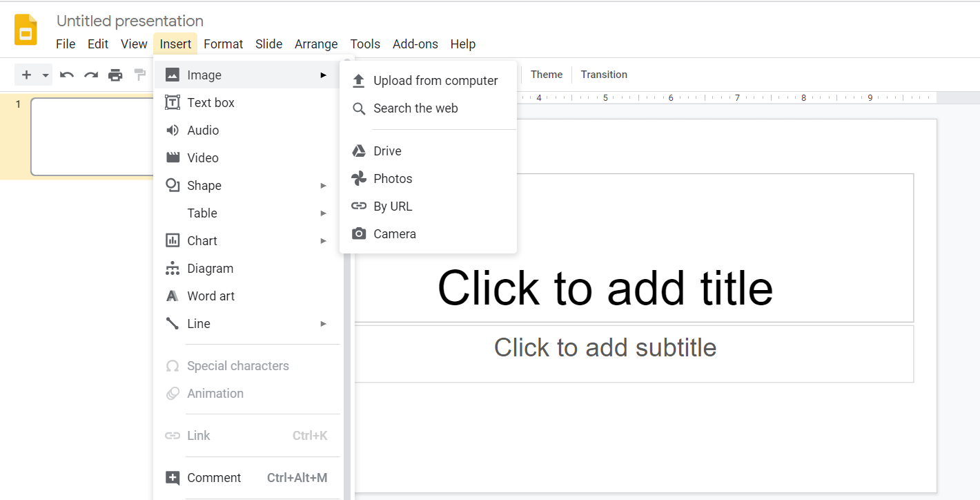The image size is (980, 500).
Task: Open the Slide menu
Action: click(x=268, y=44)
